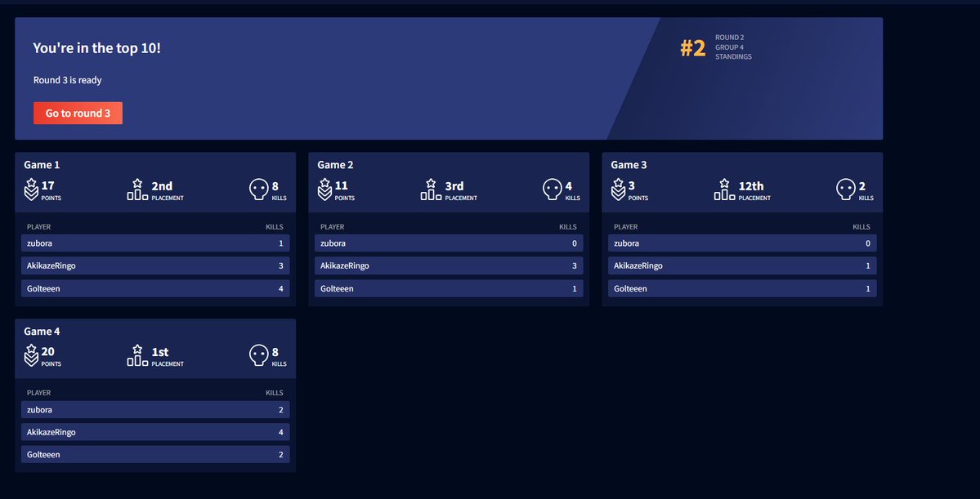Click the Game 2 kills skull icon
Screen dimensions: 980x499
[553, 189]
